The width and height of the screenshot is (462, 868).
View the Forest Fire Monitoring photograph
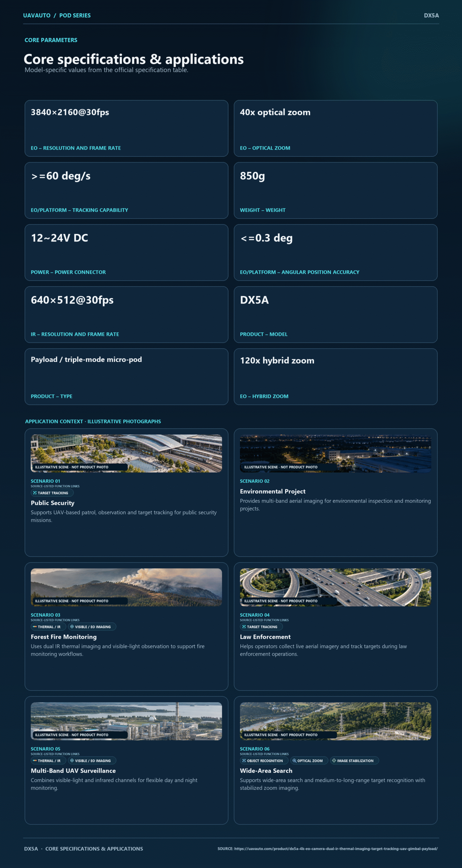click(x=127, y=587)
